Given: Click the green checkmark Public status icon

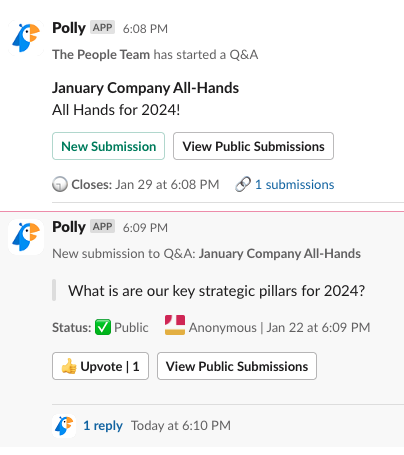Looking at the screenshot, I should click(x=103, y=327).
